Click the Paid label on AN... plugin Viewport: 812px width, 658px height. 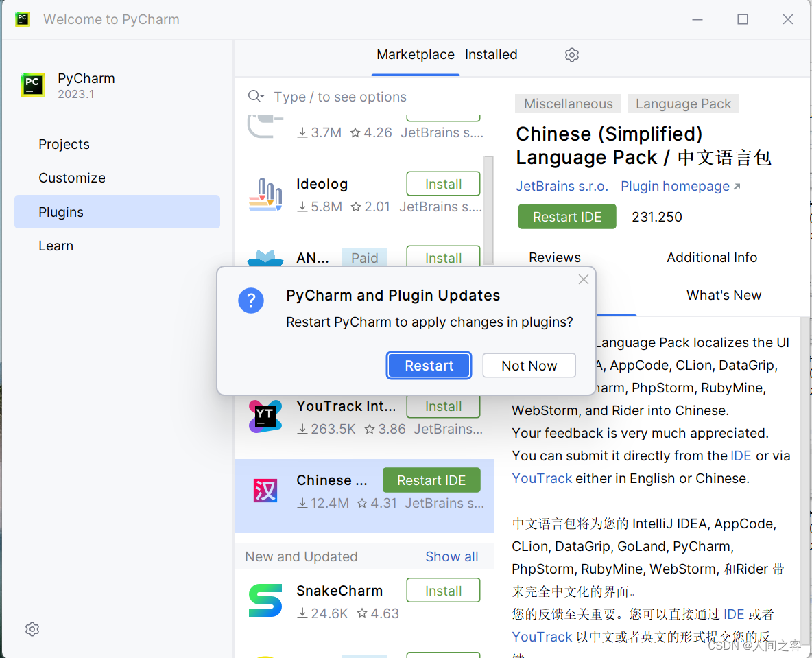364,257
